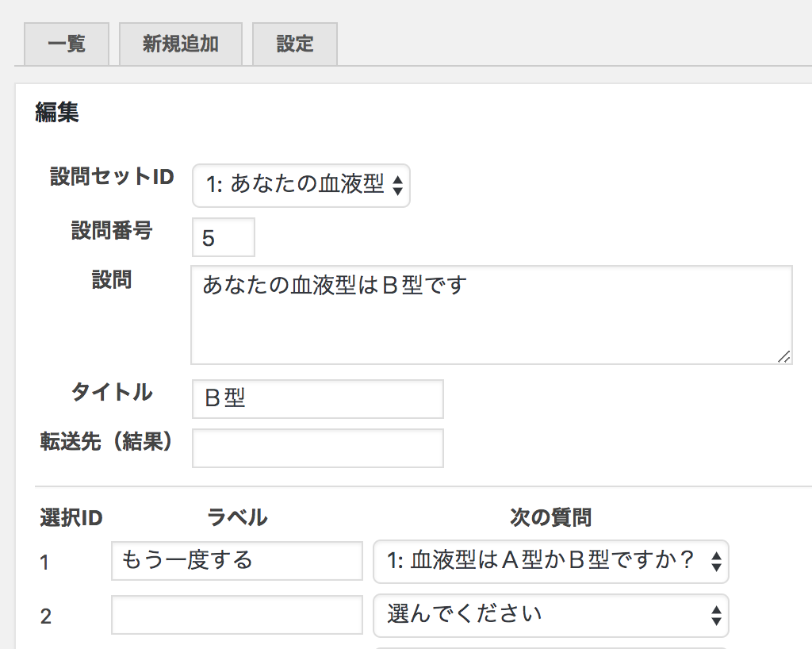Go to the 設定 tab
The height and width of the screenshot is (649, 812).
[295, 44]
